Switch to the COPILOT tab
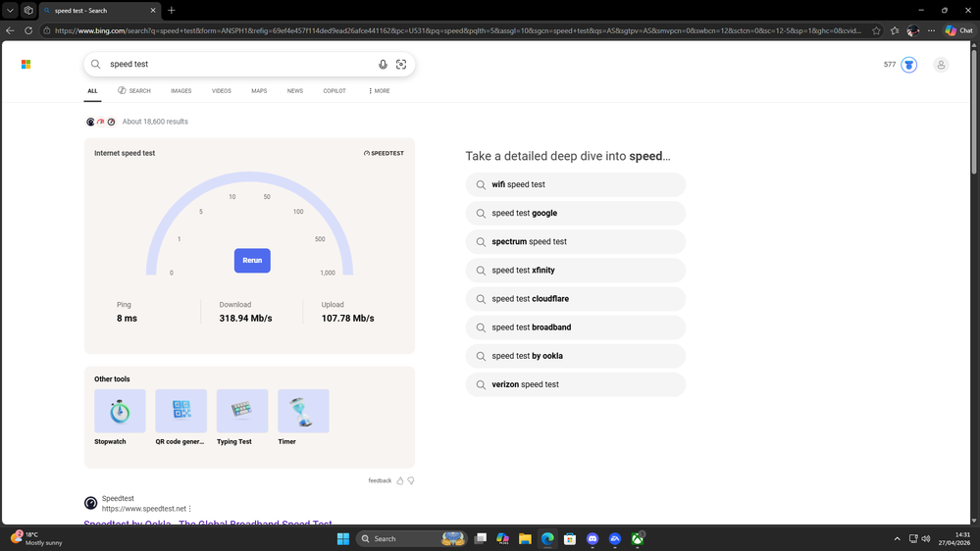The width and height of the screenshot is (980, 551). click(x=335, y=90)
